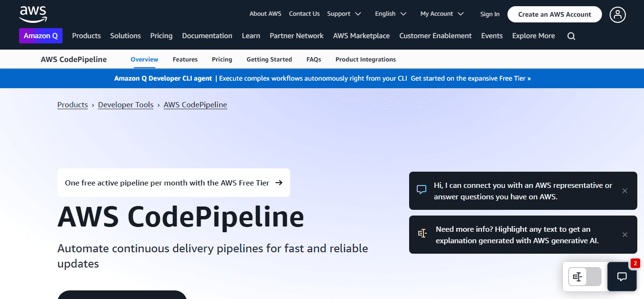This screenshot has width=644, height=299.
Task: Click the explain icon in the generative AI message
Action: tap(422, 233)
